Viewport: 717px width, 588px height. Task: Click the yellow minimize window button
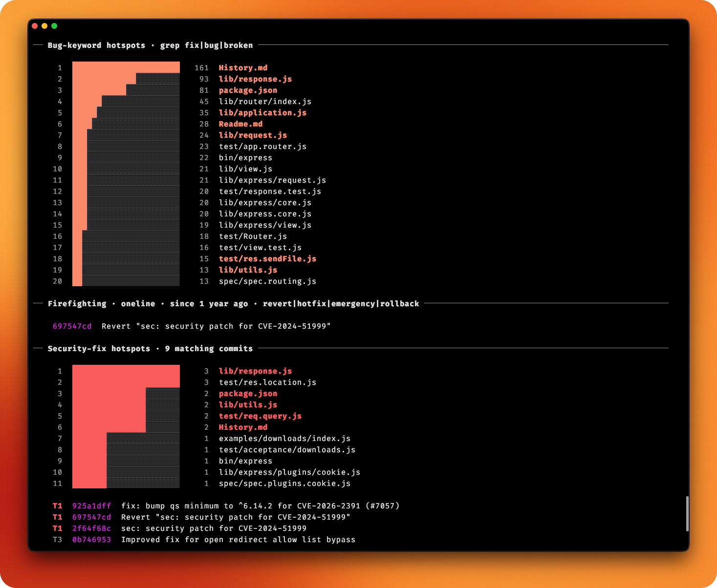pos(44,26)
